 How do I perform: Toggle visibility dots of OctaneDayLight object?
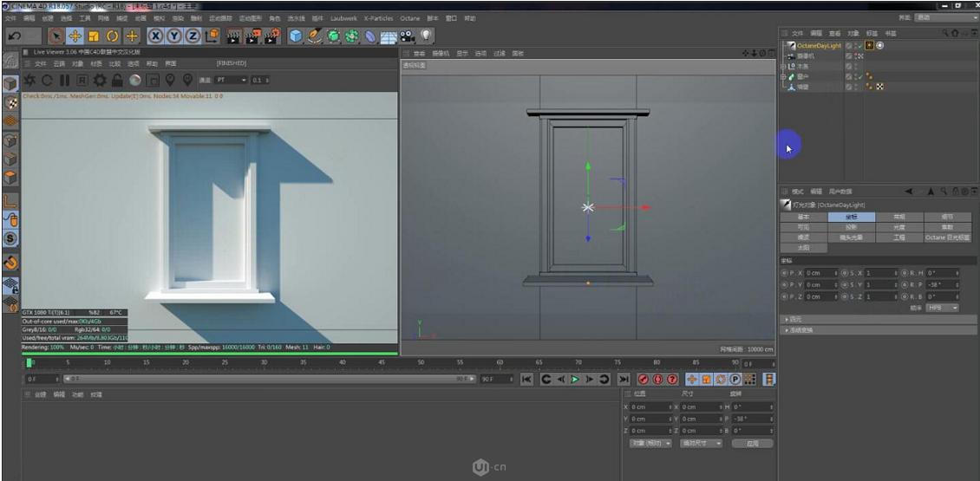855,46
